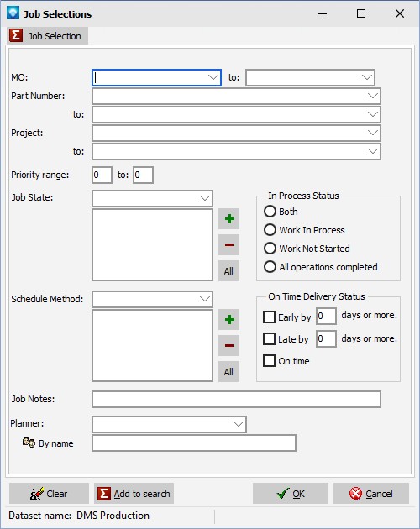The width and height of the screenshot is (420, 529).
Task: Open the MO dropdown list
Action: click(x=213, y=77)
